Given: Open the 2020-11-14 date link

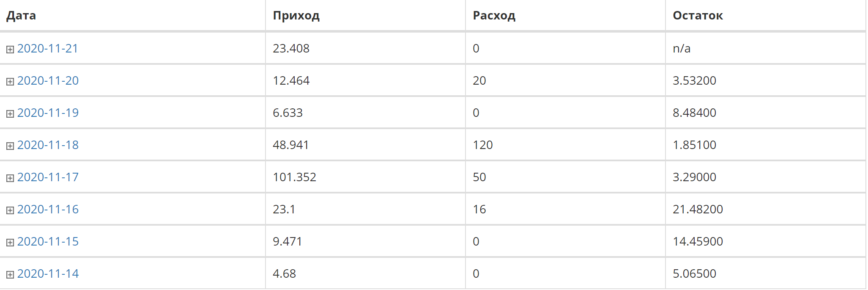Looking at the screenshot, I should [48, 273].
